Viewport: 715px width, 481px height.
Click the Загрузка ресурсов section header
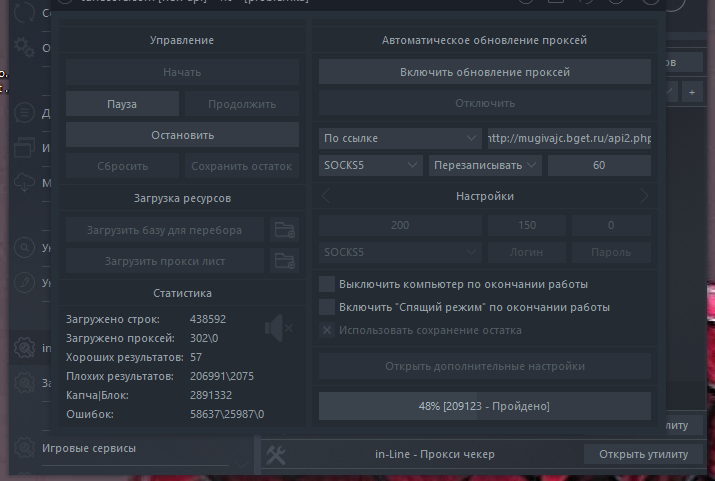(182, 198)
